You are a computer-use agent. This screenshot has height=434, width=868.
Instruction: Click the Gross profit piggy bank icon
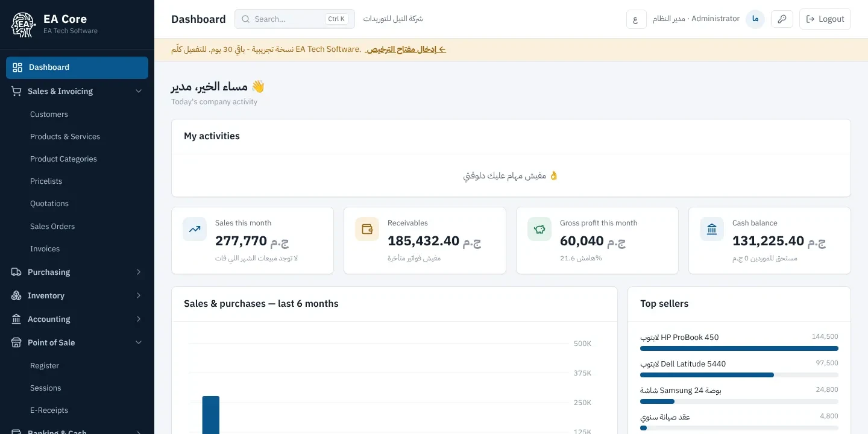(x=539, y=229)
